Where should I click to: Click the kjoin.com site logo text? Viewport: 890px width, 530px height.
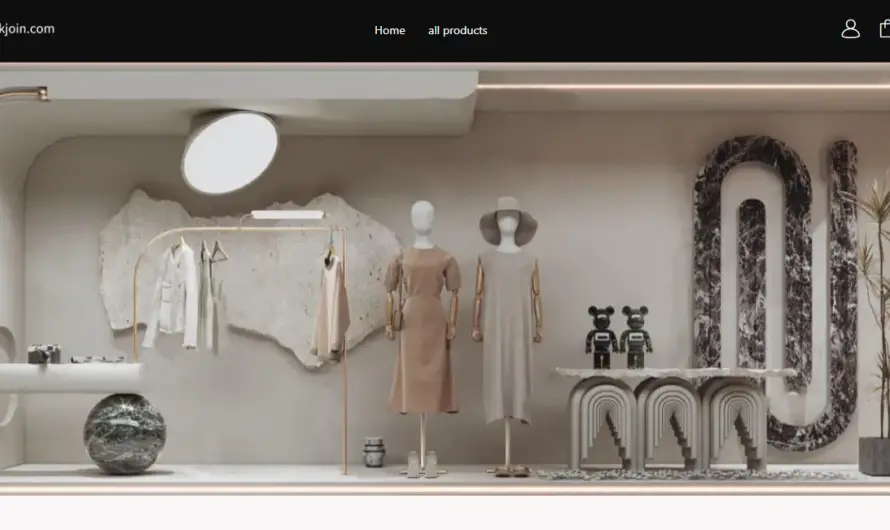point(27,29)
